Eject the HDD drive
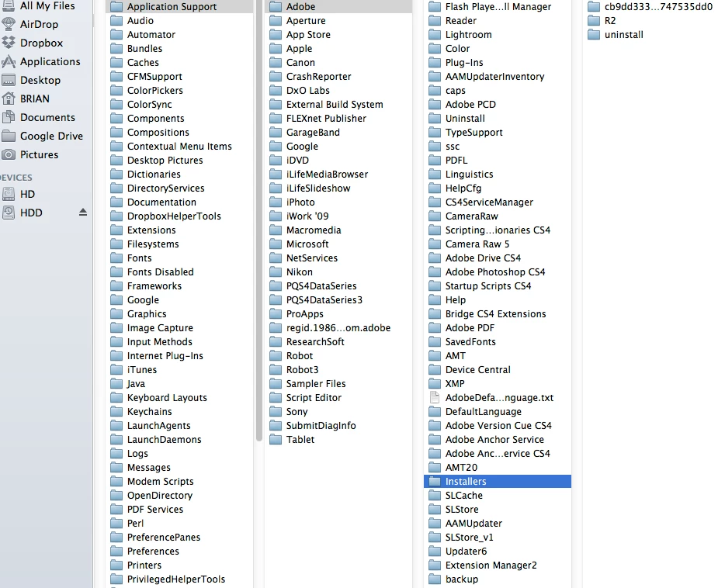The image size is (725, 588). [83, 213]
